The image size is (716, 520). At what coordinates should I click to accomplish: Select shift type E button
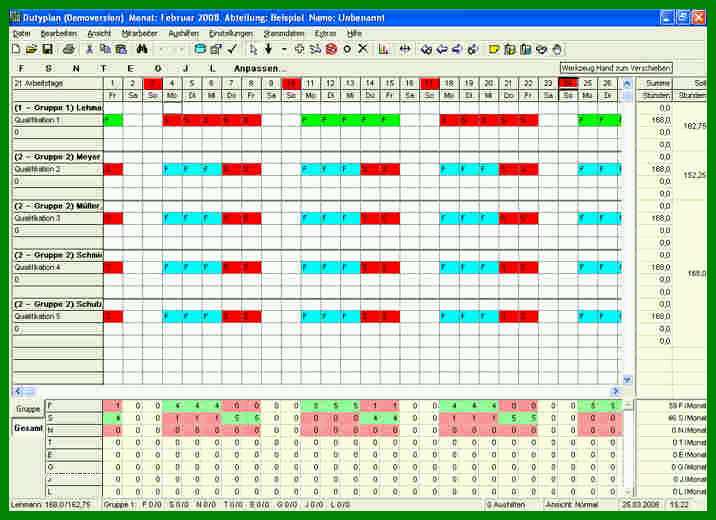131,68
